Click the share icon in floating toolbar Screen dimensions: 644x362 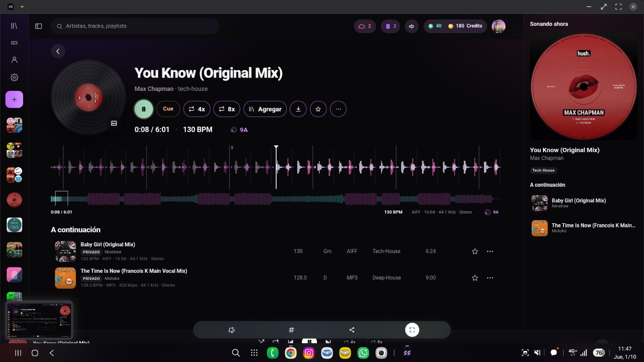tap(352, 330)
